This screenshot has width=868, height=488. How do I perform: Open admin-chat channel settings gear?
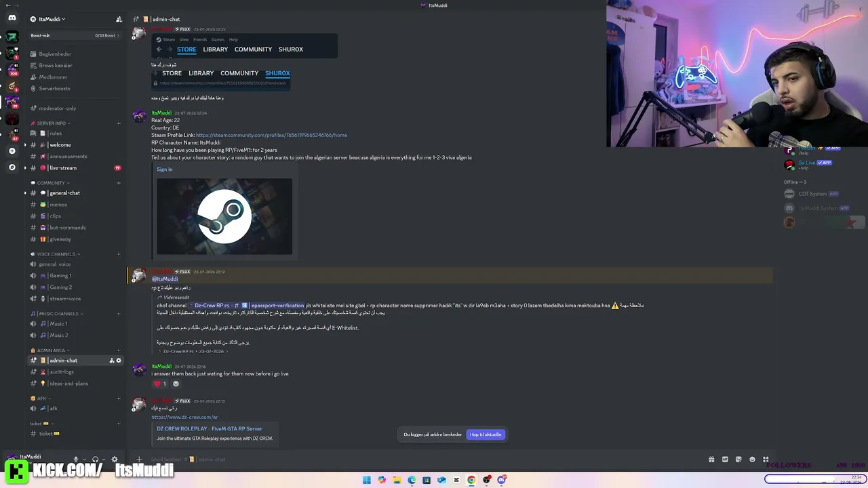click(x=119, y=361)
